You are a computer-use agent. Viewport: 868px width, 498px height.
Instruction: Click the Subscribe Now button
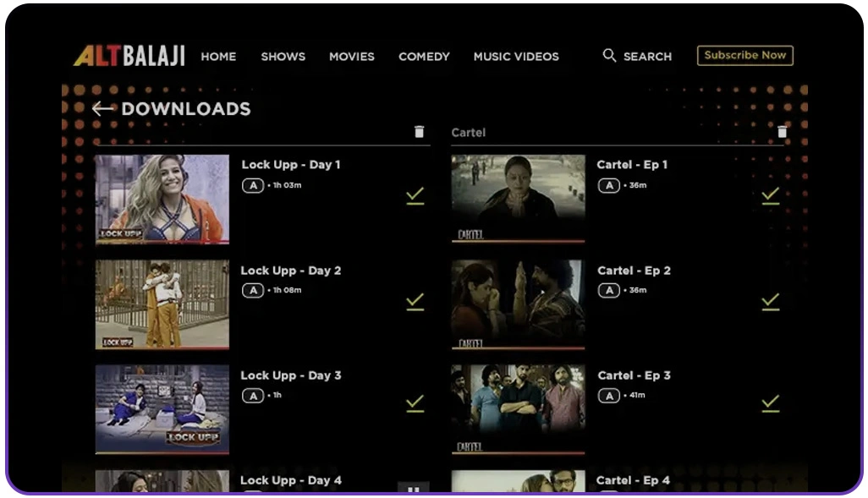[744, 55]
